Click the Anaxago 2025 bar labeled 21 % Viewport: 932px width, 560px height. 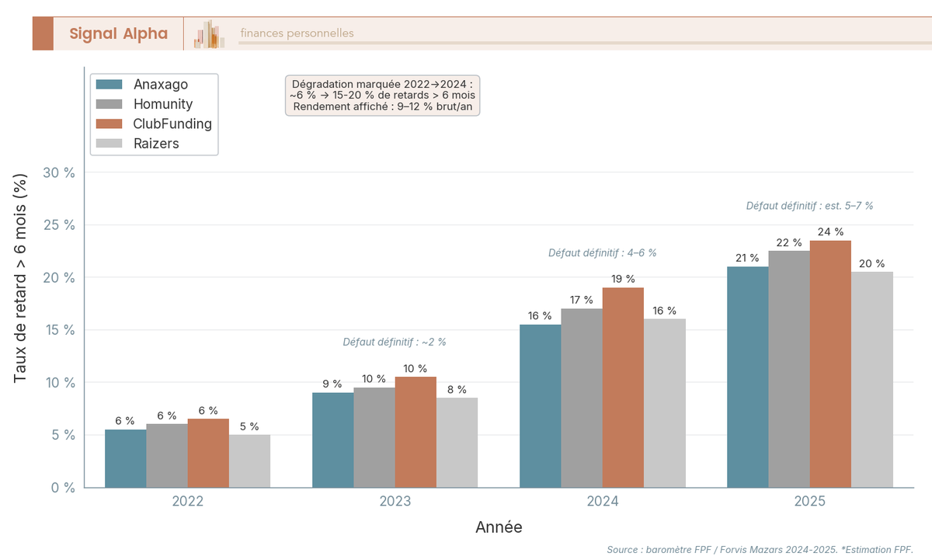(748, 377)
